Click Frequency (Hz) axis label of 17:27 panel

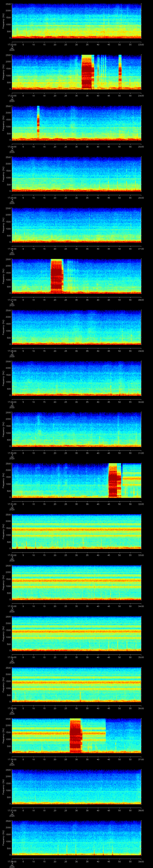3,276
